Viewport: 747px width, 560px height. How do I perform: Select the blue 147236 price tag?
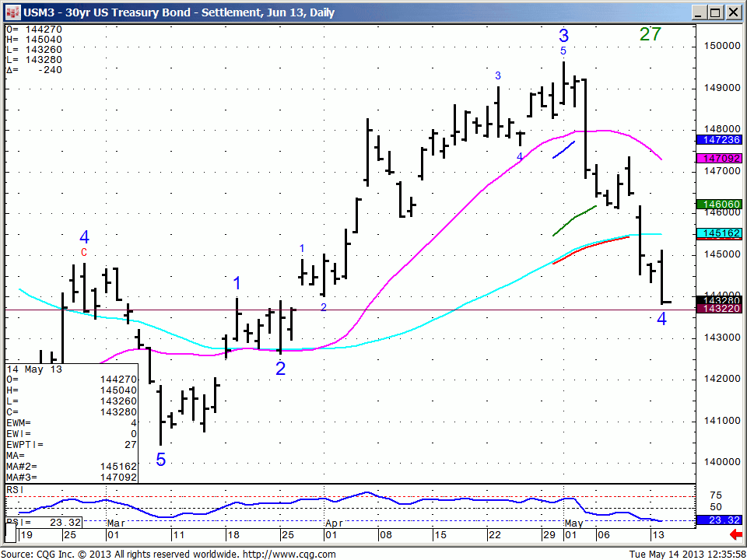[719, 139]
